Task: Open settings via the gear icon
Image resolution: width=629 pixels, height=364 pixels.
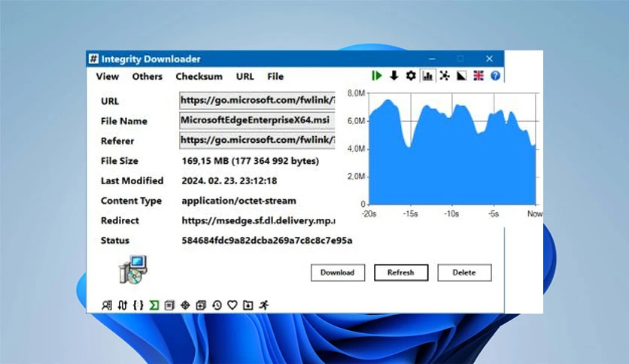Action: (x=411, y=75)
